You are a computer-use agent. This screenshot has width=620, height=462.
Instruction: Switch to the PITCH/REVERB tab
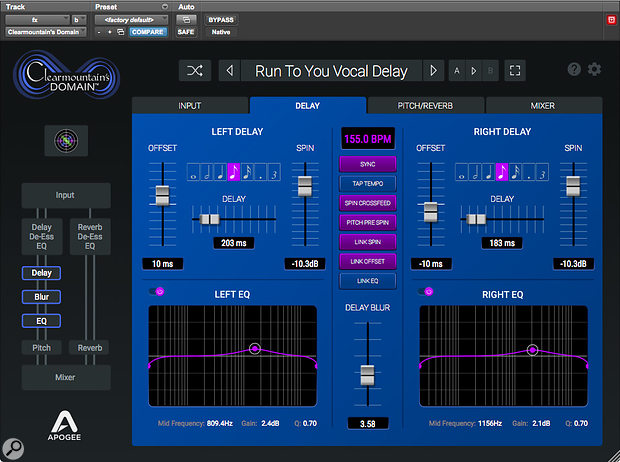pos(425,106)
